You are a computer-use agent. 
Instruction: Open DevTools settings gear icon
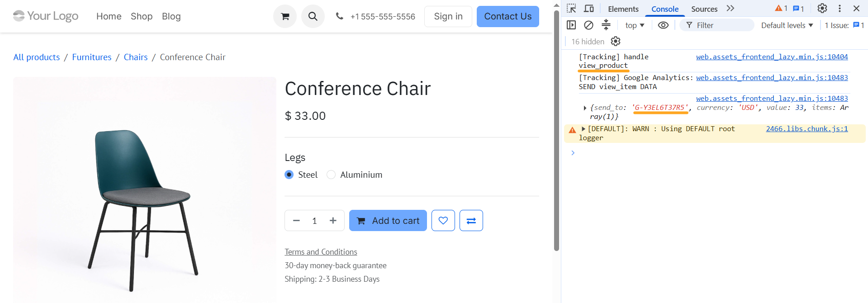[822, 8]
